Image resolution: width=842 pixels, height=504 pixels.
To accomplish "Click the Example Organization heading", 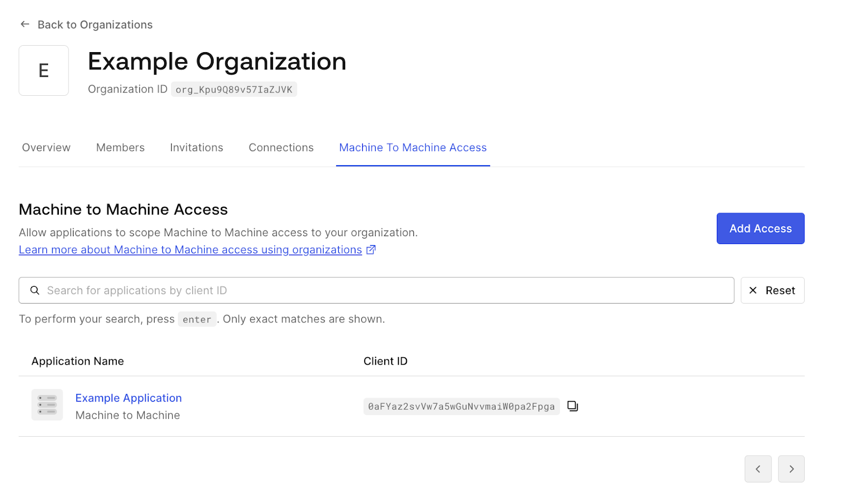I will tap(217, 62).
